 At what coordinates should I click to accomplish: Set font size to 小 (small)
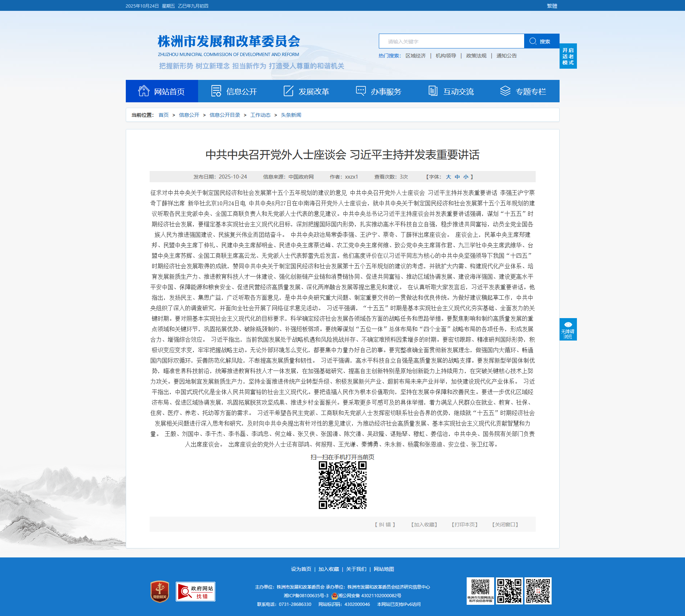(x=466, y=177)
